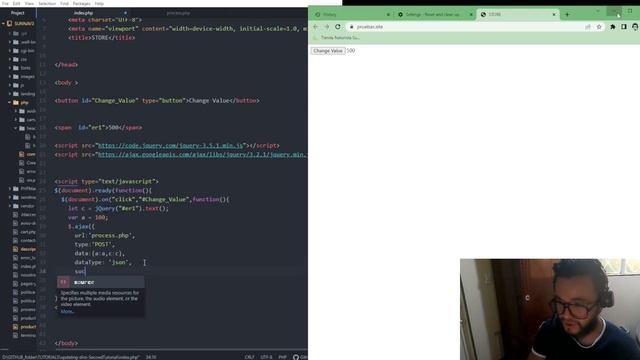Select the Project panel header
640x360 pixels.
[x=18, y=13]
